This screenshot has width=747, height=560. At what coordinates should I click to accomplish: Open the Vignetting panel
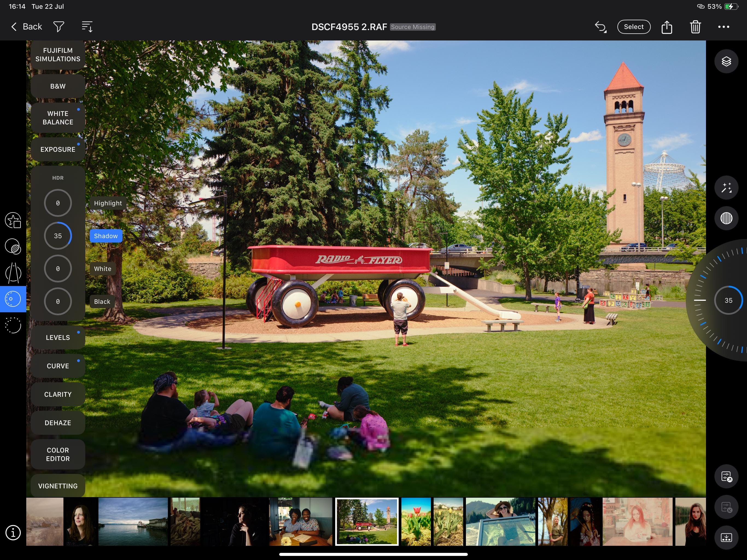[58, 486]
